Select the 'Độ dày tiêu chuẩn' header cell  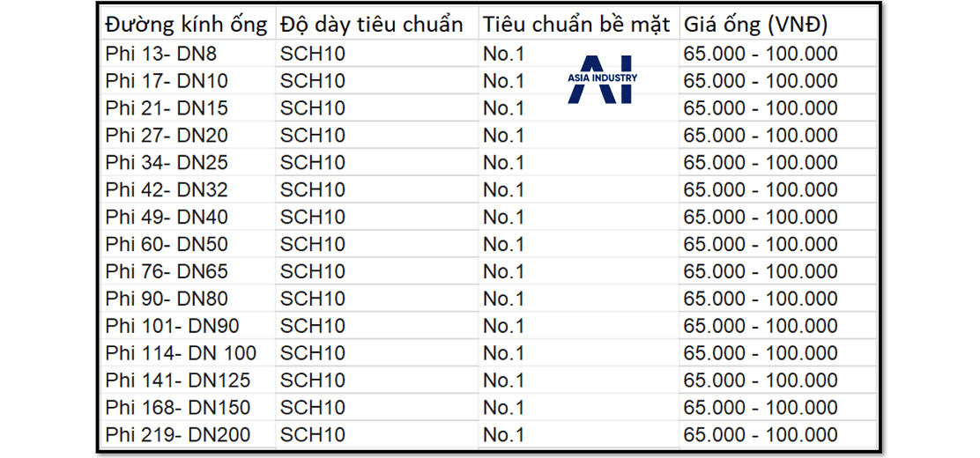(372, 25)
